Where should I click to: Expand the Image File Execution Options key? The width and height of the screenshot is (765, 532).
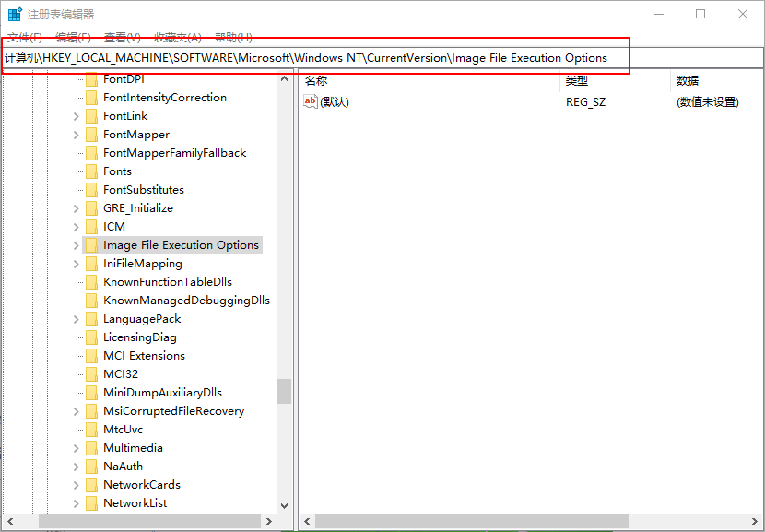(76, 245)
